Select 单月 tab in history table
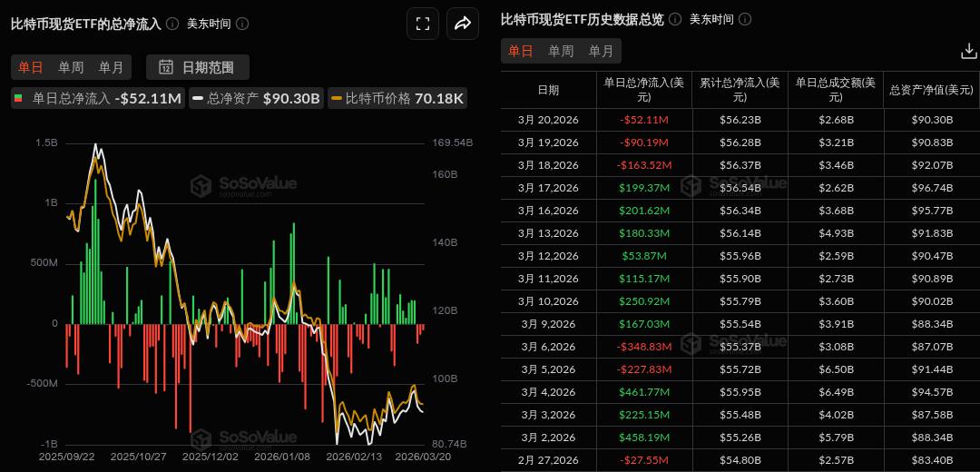This screenshot has height=472, width=980. pos(601,51)
